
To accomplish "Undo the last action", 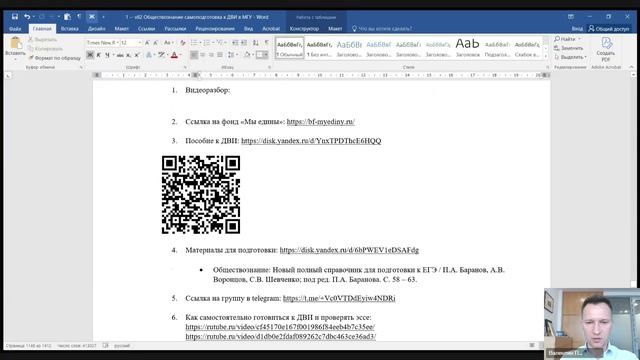I will [27, 17].
